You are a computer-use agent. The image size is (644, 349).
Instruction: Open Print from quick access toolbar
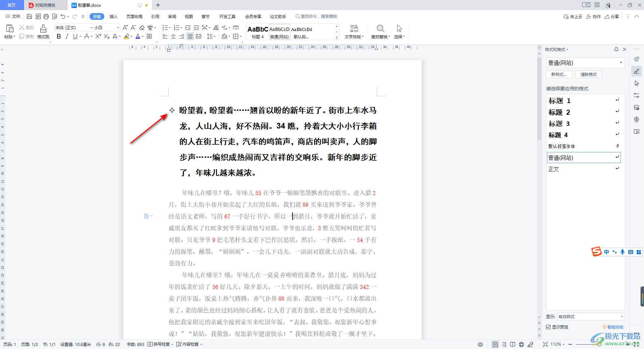point(46,16)
